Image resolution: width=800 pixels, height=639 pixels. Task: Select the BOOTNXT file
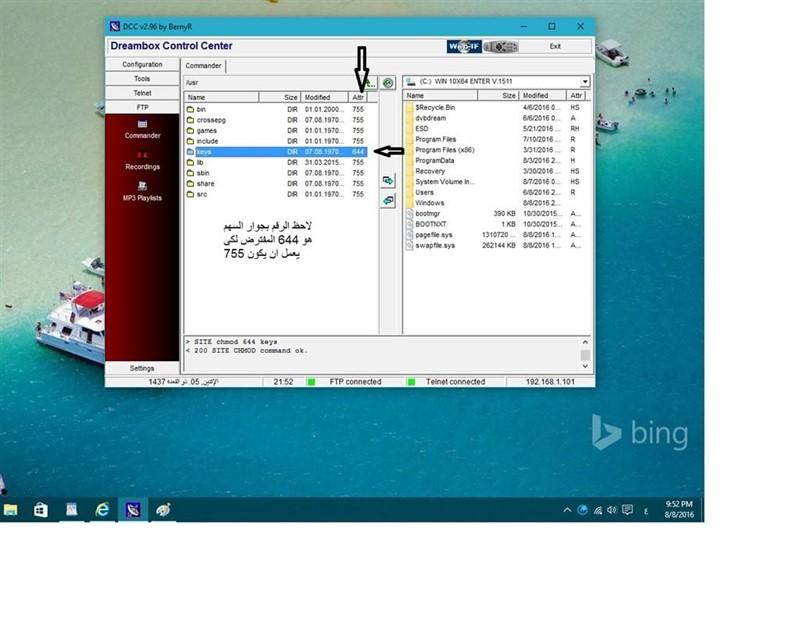[431, 224]
